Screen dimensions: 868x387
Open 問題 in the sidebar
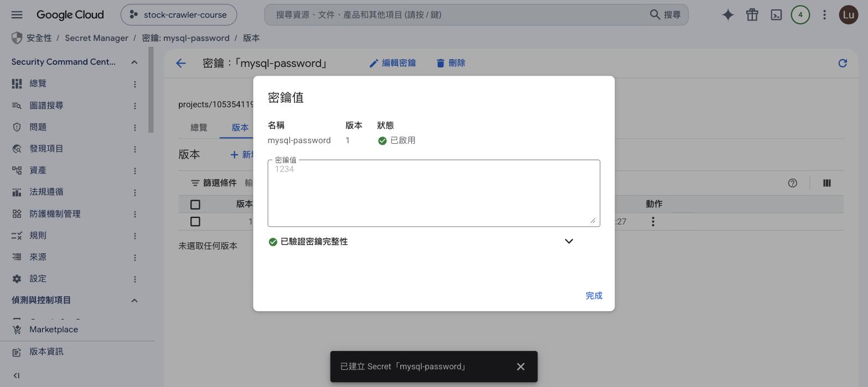(x=38, y=127)
